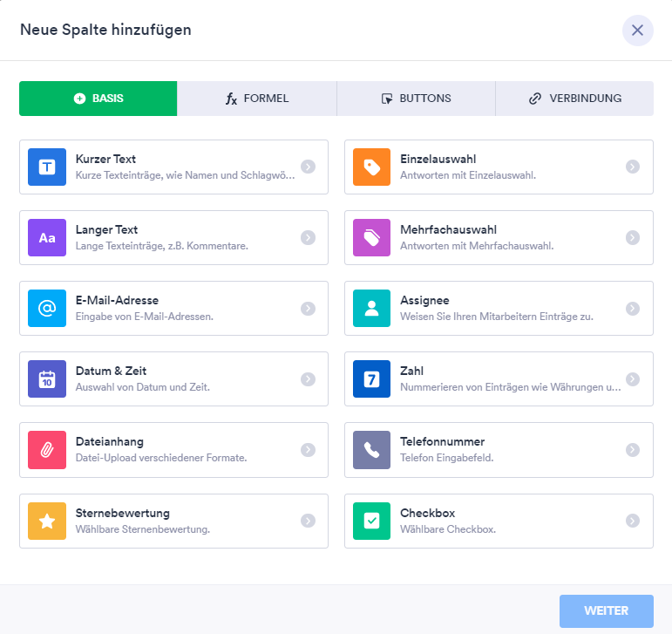The width and height of the screenshot is (672, 634).
Task: Open the Zahl arrow chevron
Action: click(633, 379)
